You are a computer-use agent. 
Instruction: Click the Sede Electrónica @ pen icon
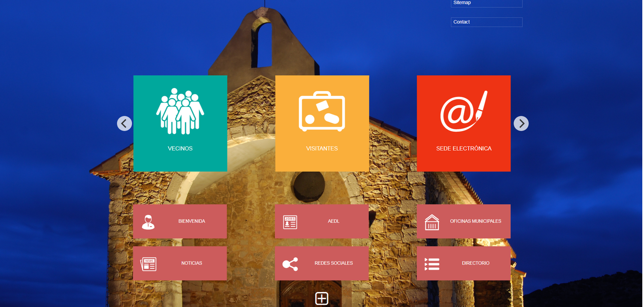coord(464,111)
